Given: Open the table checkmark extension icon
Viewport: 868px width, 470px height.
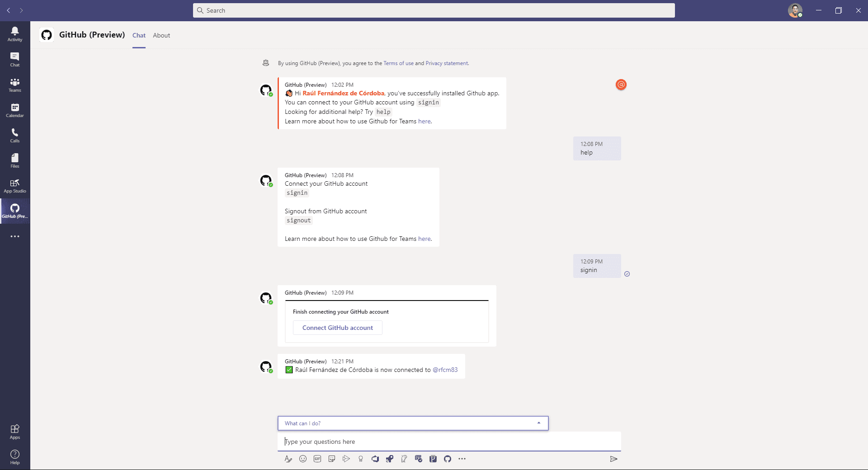Looking at the screenshot, I should click(x=419, y=459).
